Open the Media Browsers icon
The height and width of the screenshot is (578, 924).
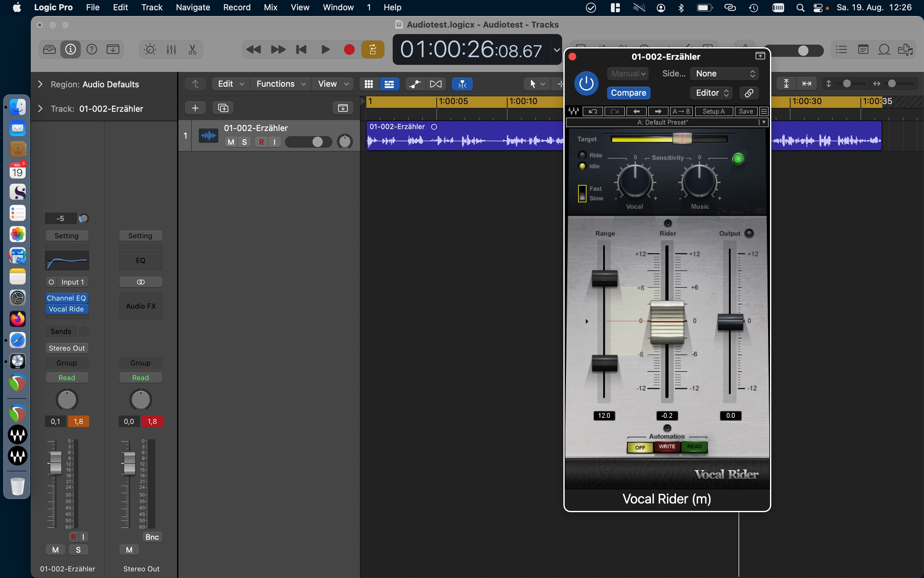point(905,50)
